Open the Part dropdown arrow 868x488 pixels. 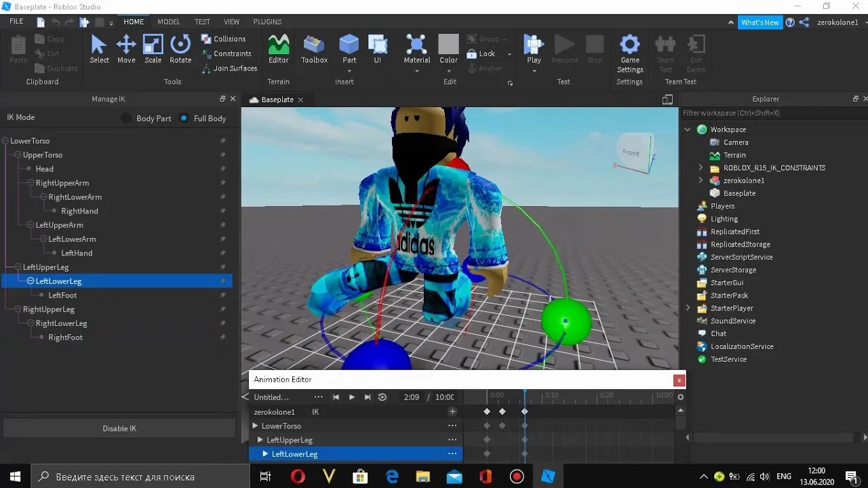(x=349, y=70)
